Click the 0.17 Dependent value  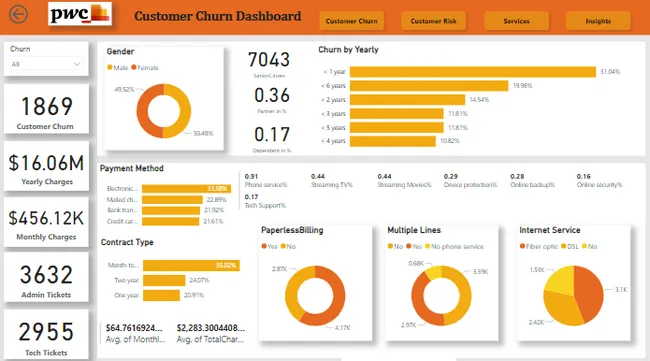[x=272, y=134]
